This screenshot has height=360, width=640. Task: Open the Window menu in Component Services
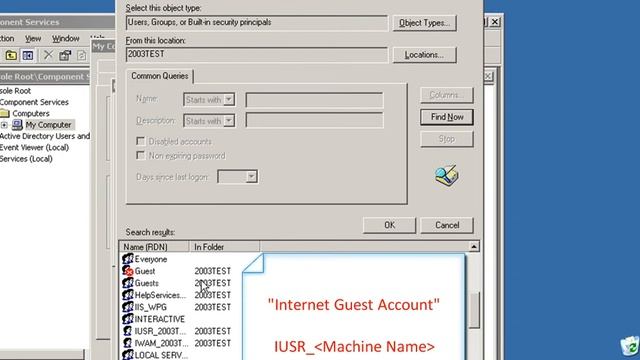point(65,38)
